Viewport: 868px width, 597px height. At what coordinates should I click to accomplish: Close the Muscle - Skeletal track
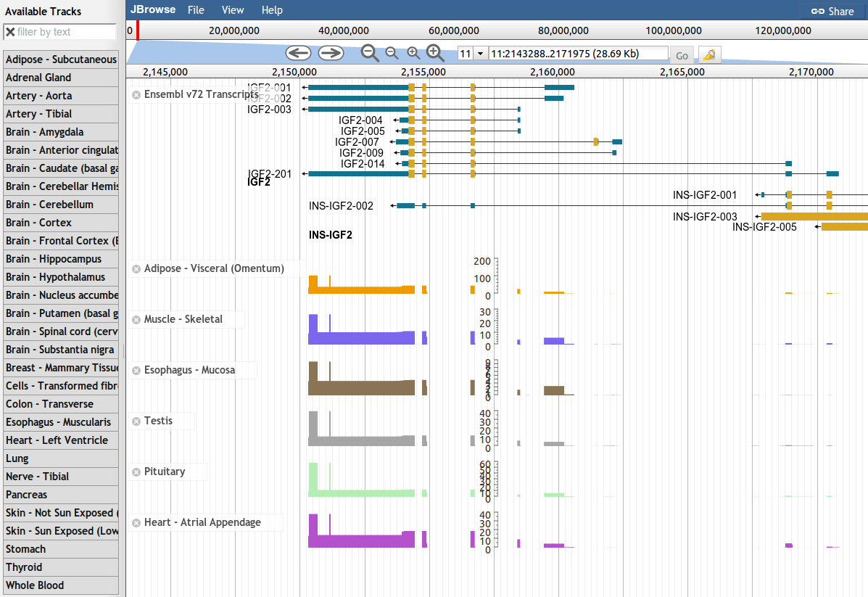136,320
